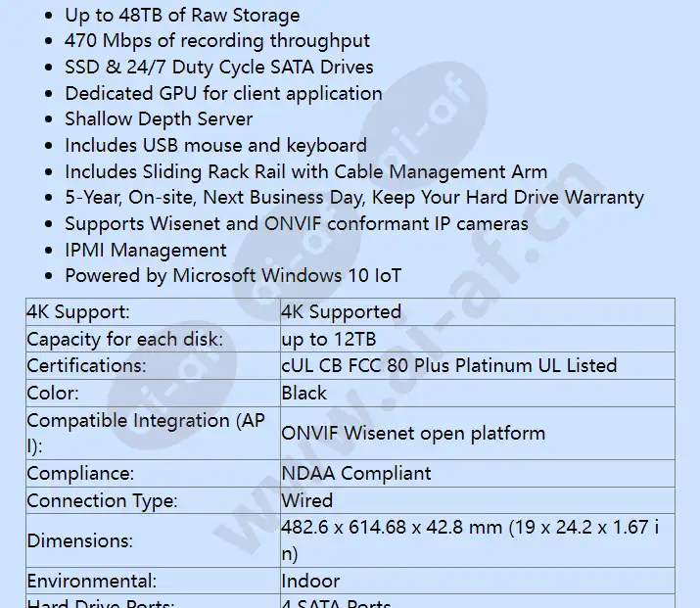Click the 'IPMI Management' bullet

coord(146,250)
